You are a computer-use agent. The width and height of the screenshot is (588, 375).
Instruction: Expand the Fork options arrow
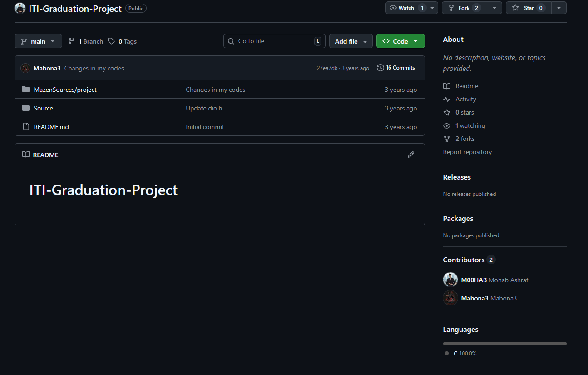(494, 8)
